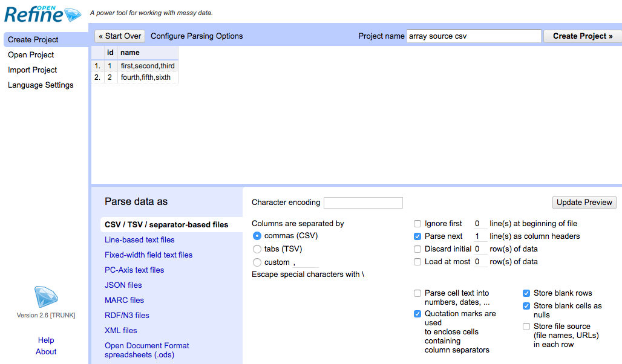
Task: Click the Ignore first line count field
Action: 480,224
